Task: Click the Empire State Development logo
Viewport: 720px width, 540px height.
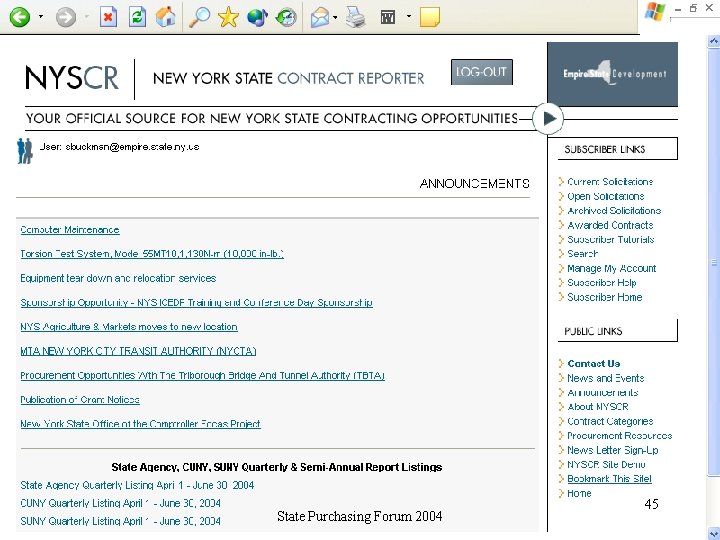Action: [613, 74]
